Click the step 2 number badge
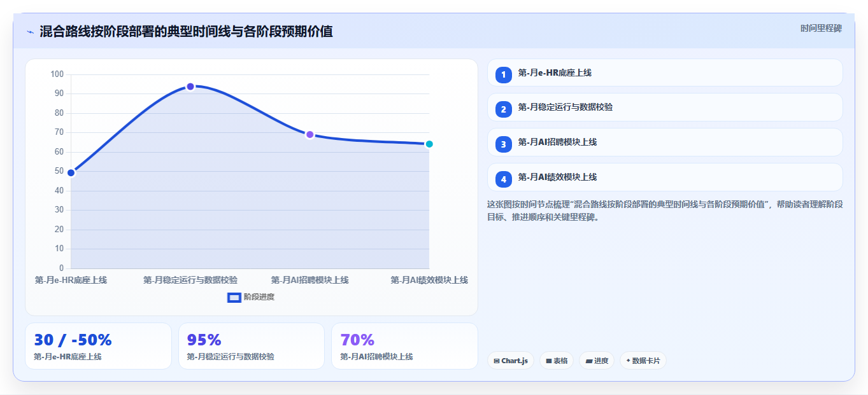 pyautogui.click(x=503, y=109)
